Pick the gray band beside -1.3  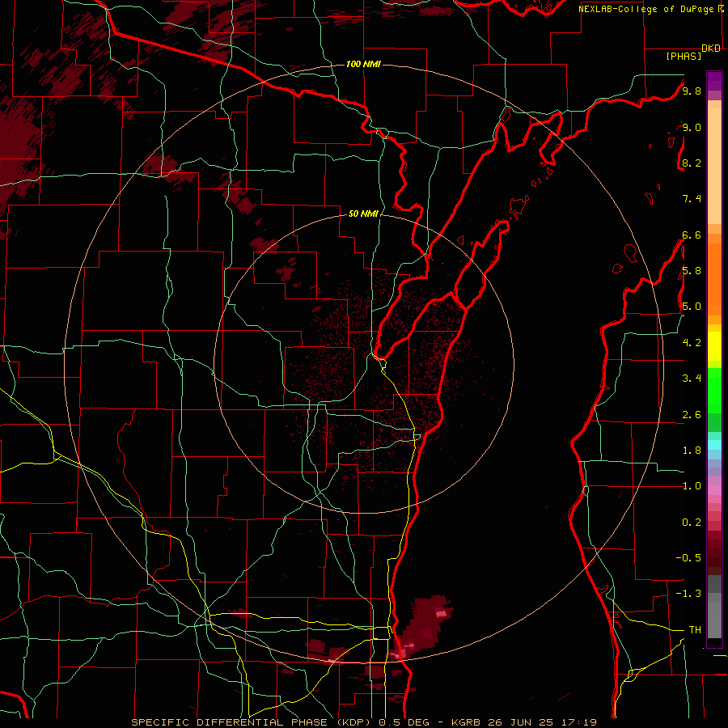714,597
